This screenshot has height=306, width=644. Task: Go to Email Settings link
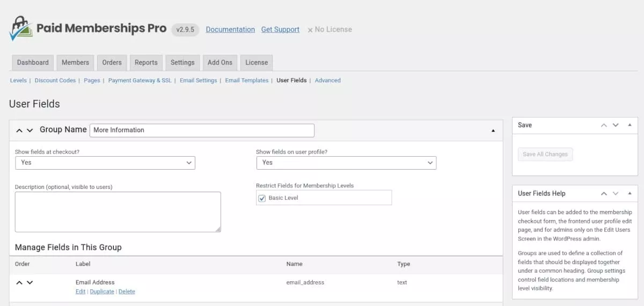199,81
